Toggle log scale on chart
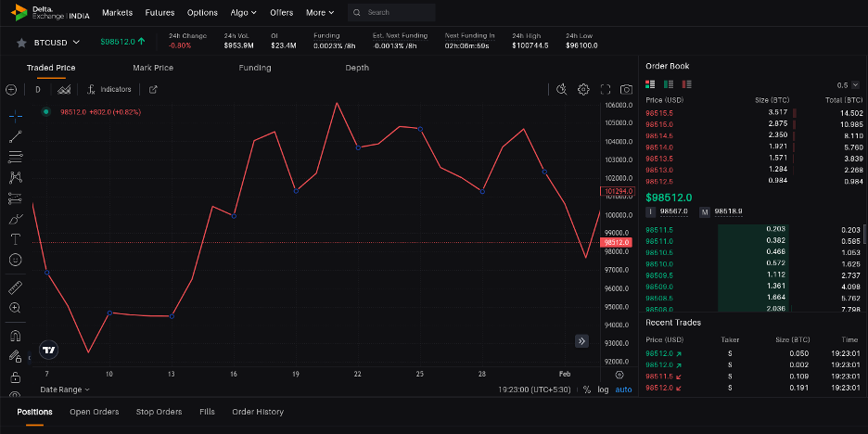 pyautogui.click(x=604, y=389)
